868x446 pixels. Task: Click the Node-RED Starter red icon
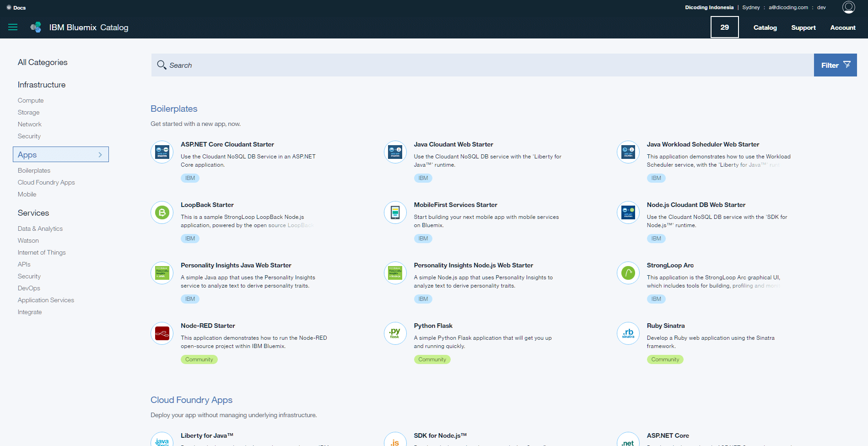(162, 333)
